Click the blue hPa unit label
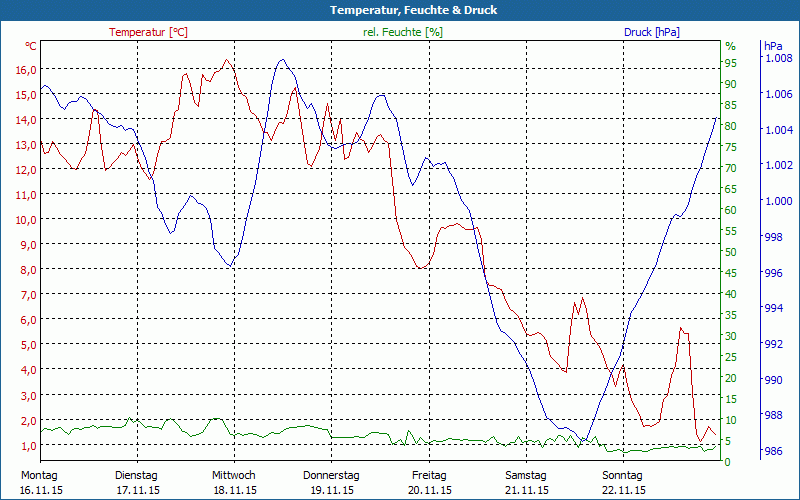The image size is (800, 500). point(773,46)
